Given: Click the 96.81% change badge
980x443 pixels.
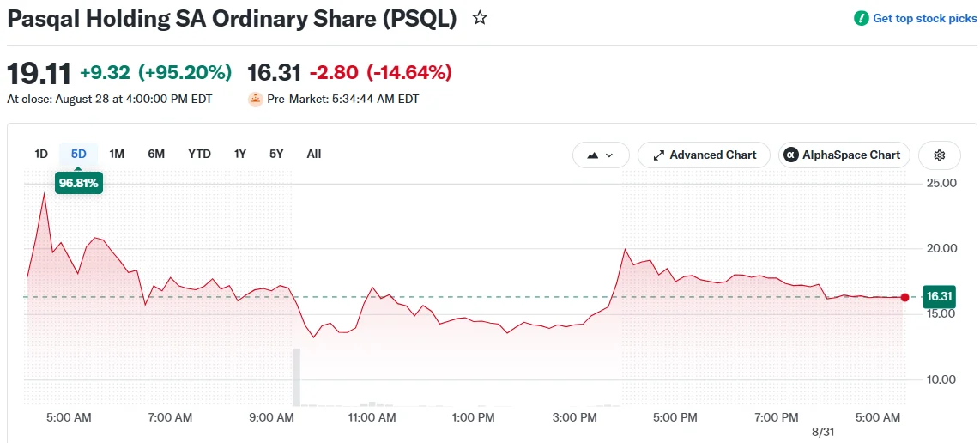Looking at the screenshot, I should pos(79,184).
